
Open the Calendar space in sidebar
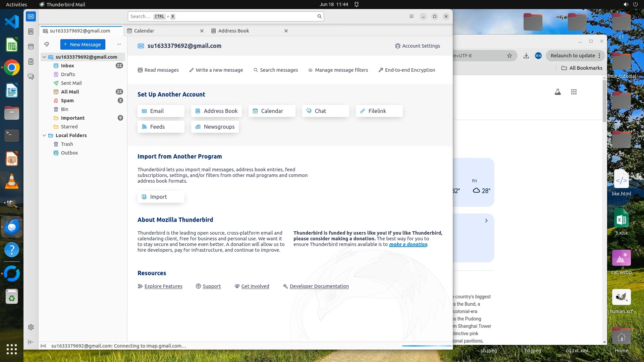coord(31,47)
